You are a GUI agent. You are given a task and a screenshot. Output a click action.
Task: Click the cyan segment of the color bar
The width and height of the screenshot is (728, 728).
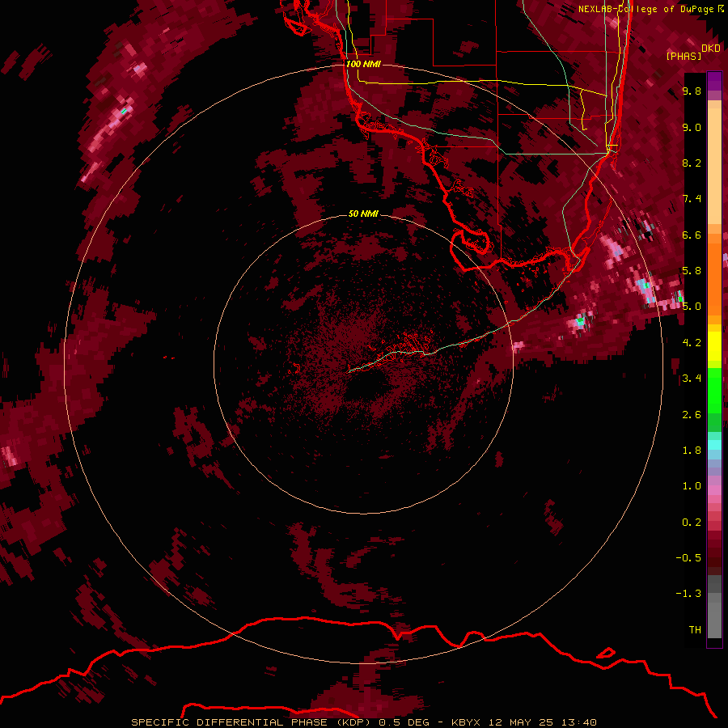tap(714, 445)
